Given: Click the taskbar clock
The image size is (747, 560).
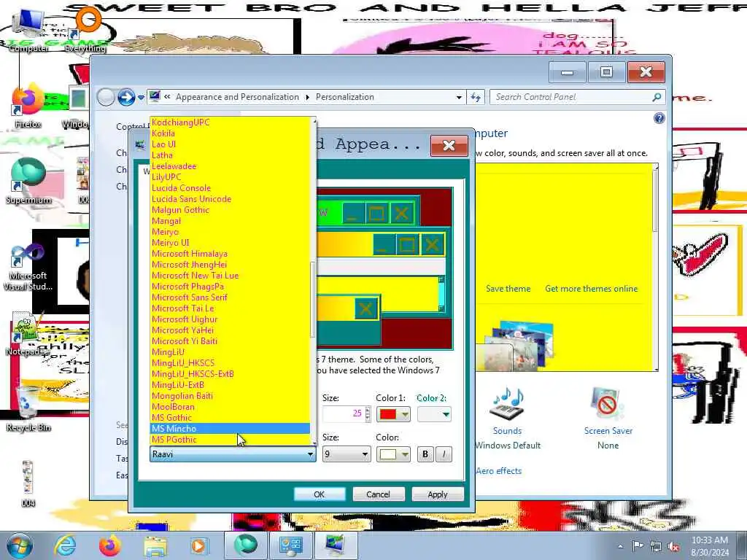Looking at the screenshot, I should [709, 546].
